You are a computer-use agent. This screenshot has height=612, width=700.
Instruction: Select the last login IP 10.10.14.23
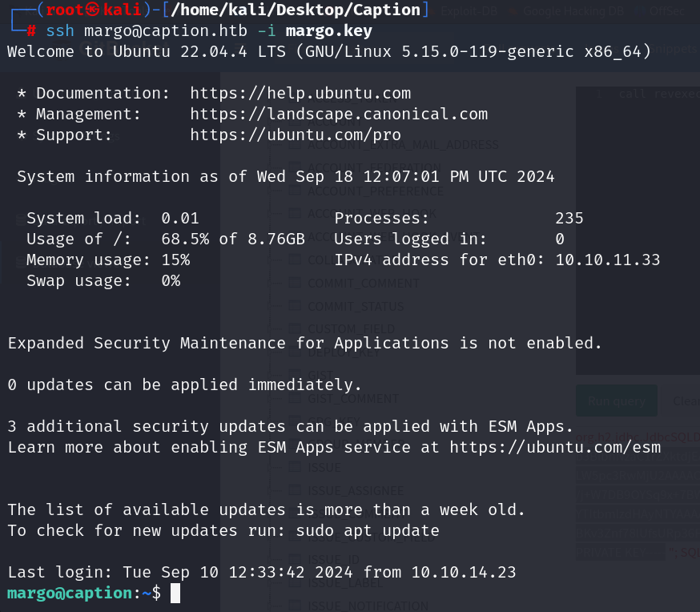[x=464, y=572]
